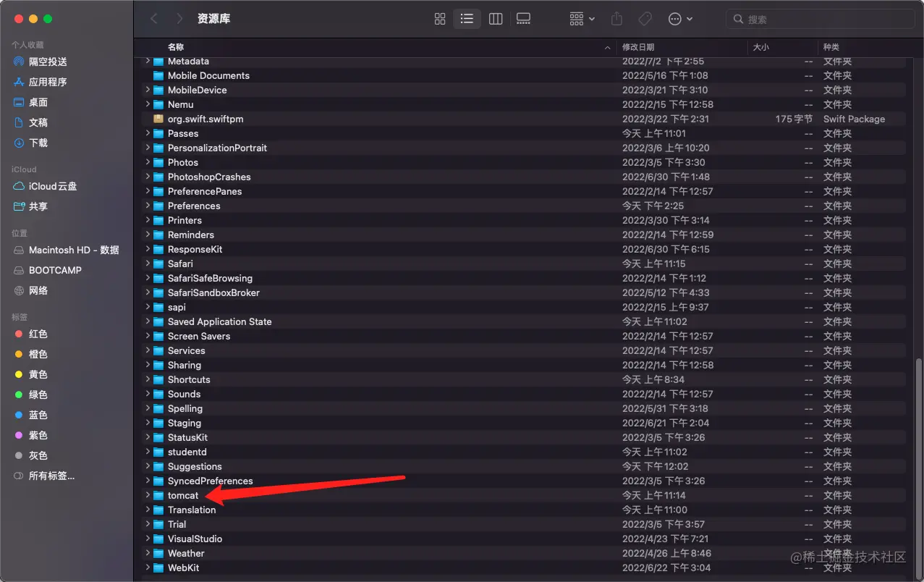Switch to icon grid view
Image resolution: width=924 pixels, height=582 pixels.
click(x=440, y=19)
